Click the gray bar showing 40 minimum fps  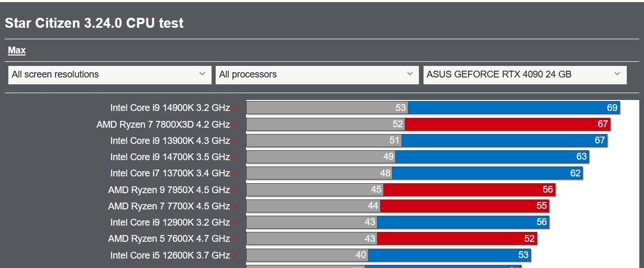pos(307,255)
